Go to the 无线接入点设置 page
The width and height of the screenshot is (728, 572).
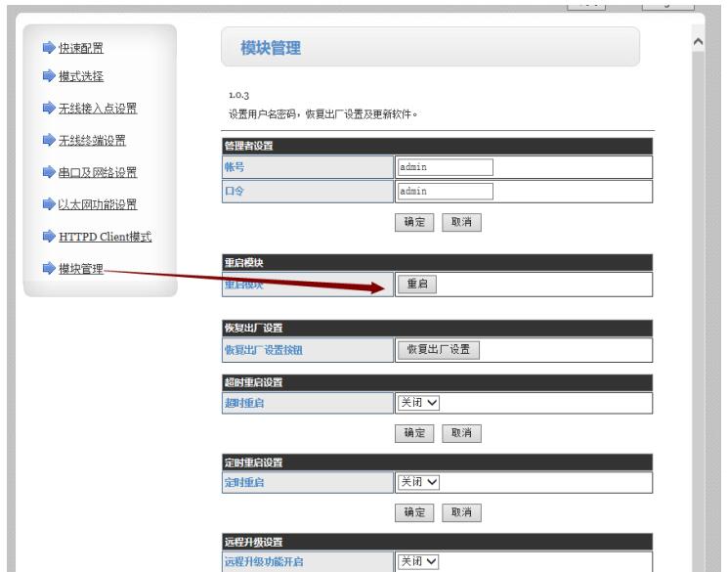98,108
